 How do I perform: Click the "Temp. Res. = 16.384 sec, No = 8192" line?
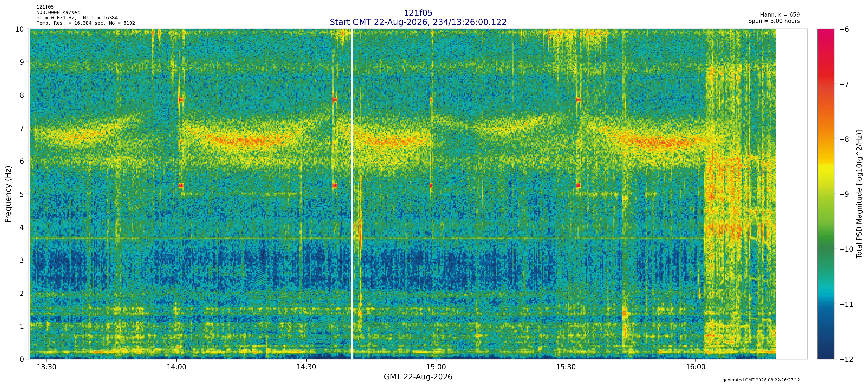click(x=86, y=23)
